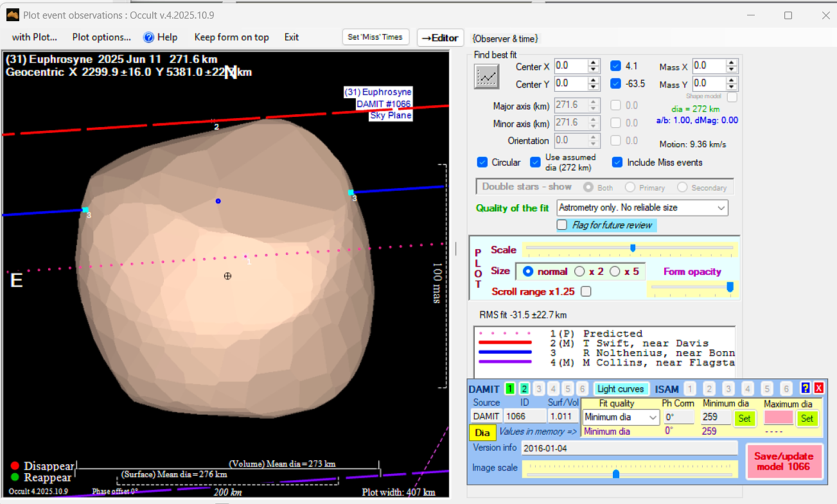Increase Center X with the up arrow
Screen dimensions: 837x504
point(594,62)
